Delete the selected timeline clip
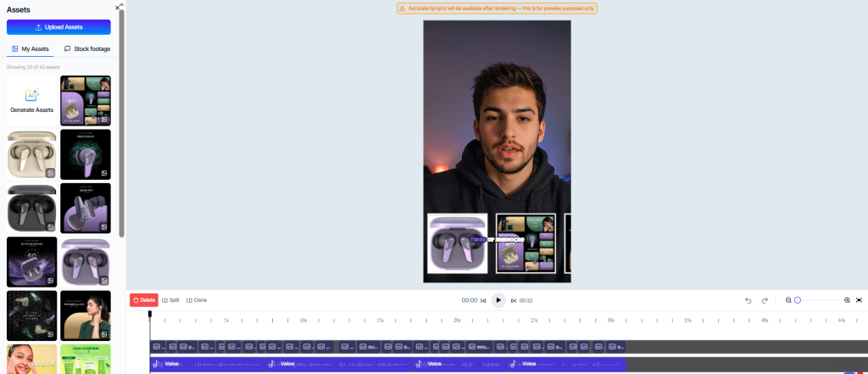Viewport: 868px width, 374px height. tap(144, 299)
